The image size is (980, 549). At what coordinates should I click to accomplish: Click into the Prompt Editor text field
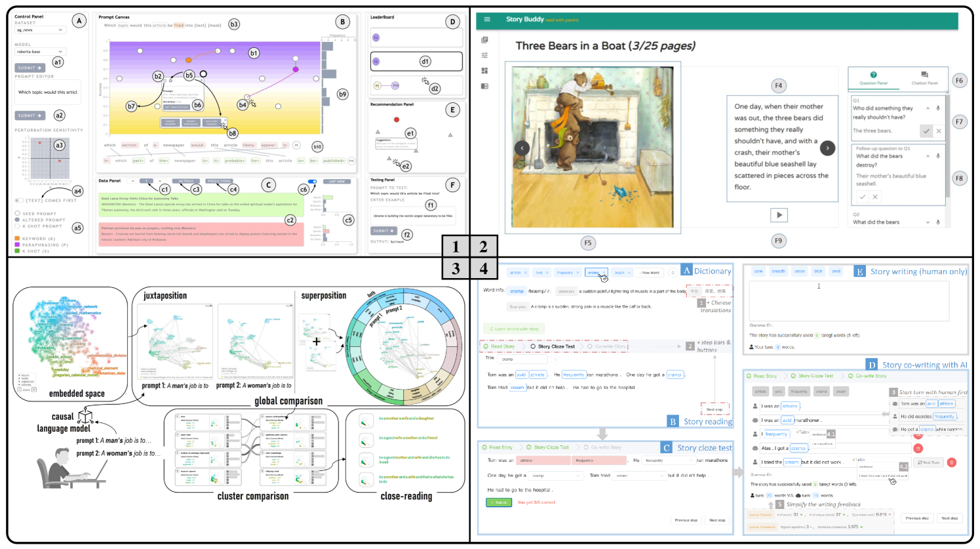tap(48, 93)
